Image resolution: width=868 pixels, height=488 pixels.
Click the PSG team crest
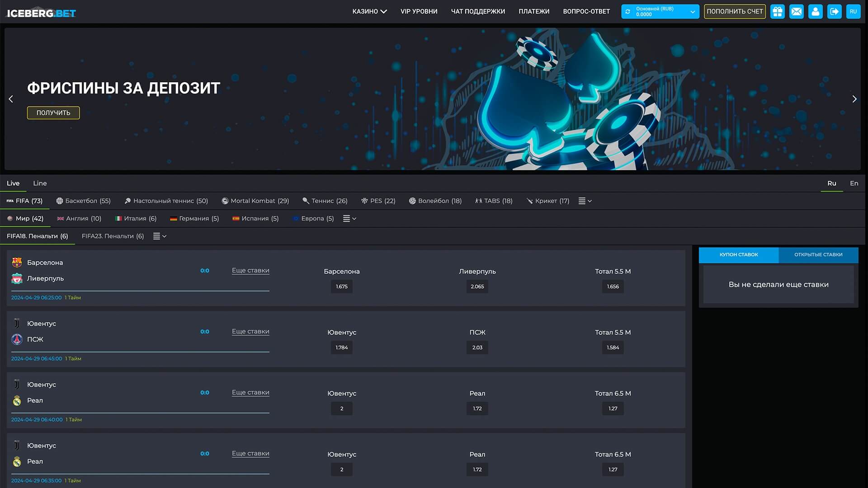(17, 339)
